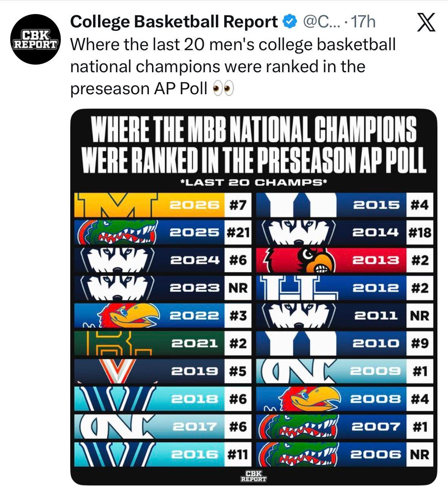Open the rankings infographic image title

[254, 146]
